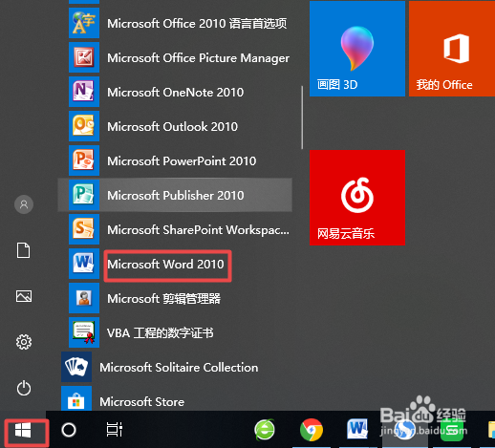This screenshot has height=448, width=495.
Task: Click the Publisher 2010 icon
Action: click(x=84, y=195)
